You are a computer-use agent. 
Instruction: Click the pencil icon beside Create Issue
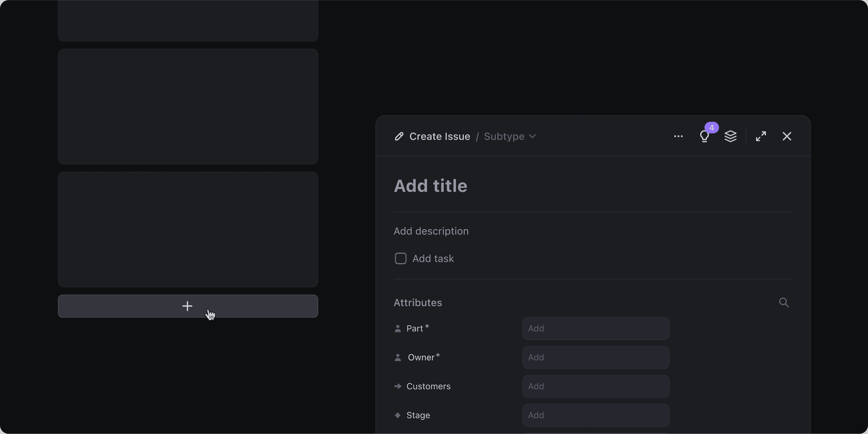click(x=399, y=136)
